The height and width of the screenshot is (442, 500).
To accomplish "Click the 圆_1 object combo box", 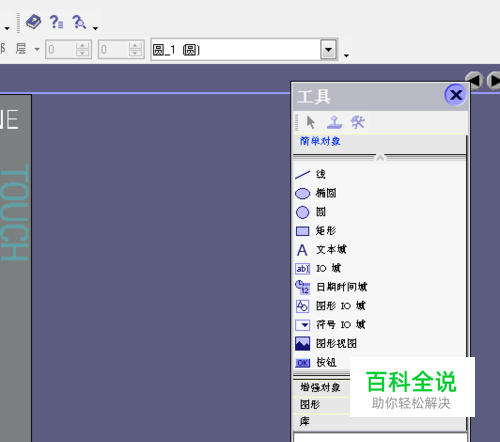I will 244,50.
